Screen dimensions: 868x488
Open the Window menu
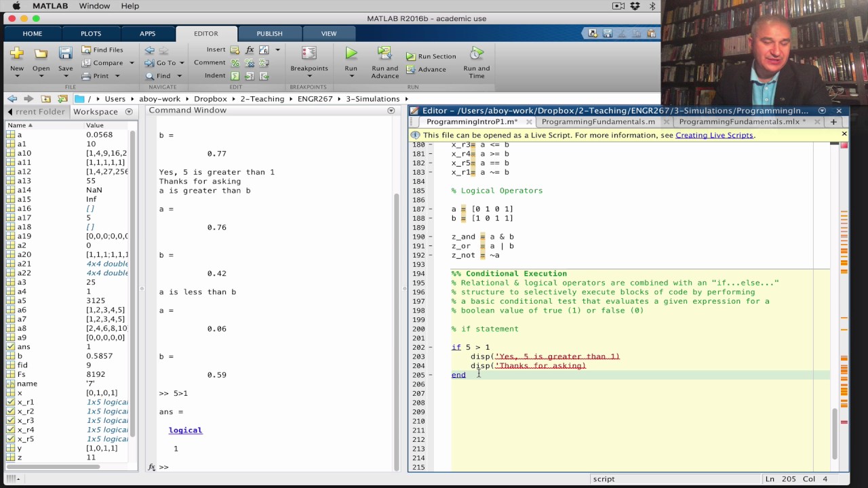pos(94,6)
